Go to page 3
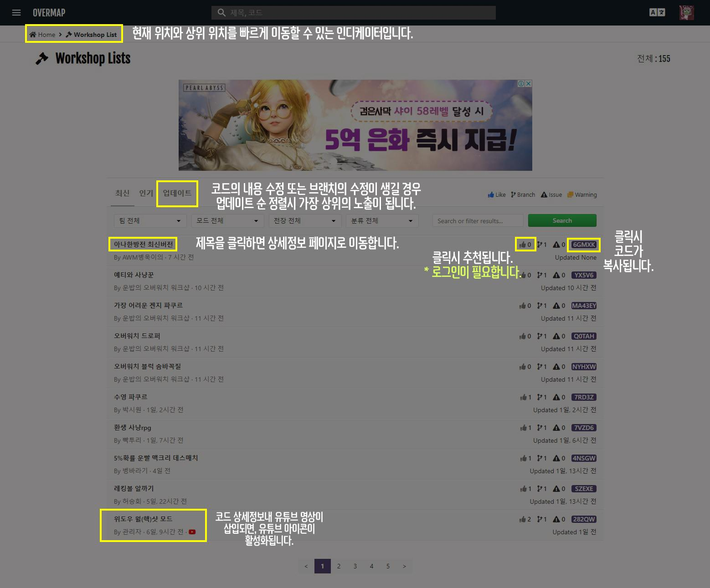This screenshot has height=588, width=710. [355, 566]
